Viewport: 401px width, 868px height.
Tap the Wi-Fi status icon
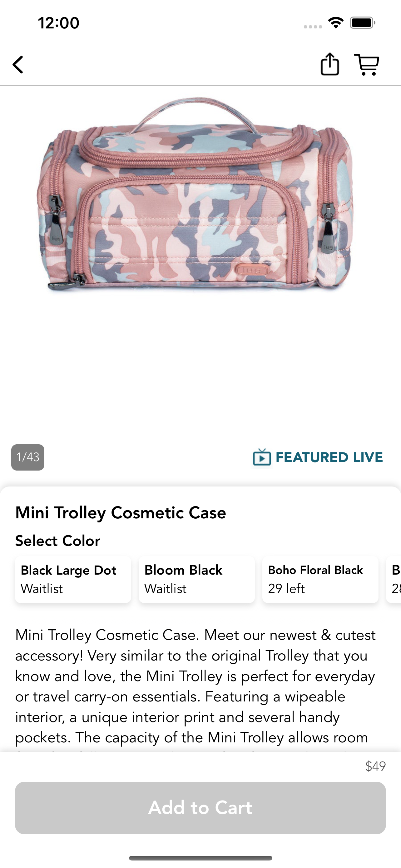[336, 23]
